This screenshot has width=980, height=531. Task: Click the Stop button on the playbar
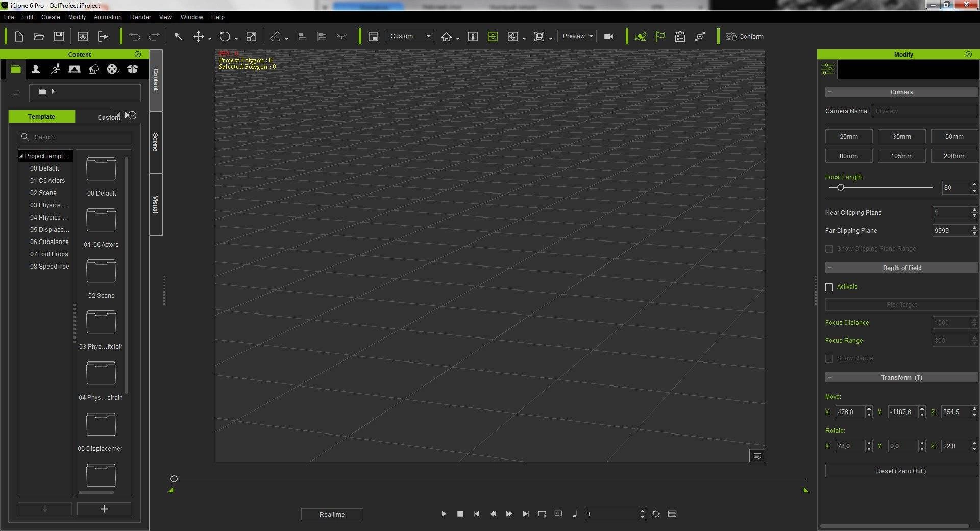(x=460, y=514)
